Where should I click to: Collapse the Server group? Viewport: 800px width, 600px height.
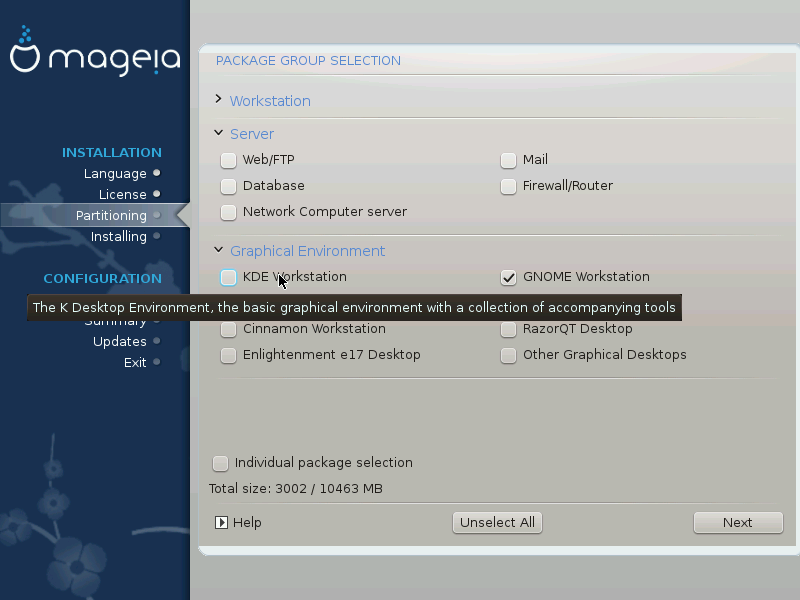pos(218,133)
